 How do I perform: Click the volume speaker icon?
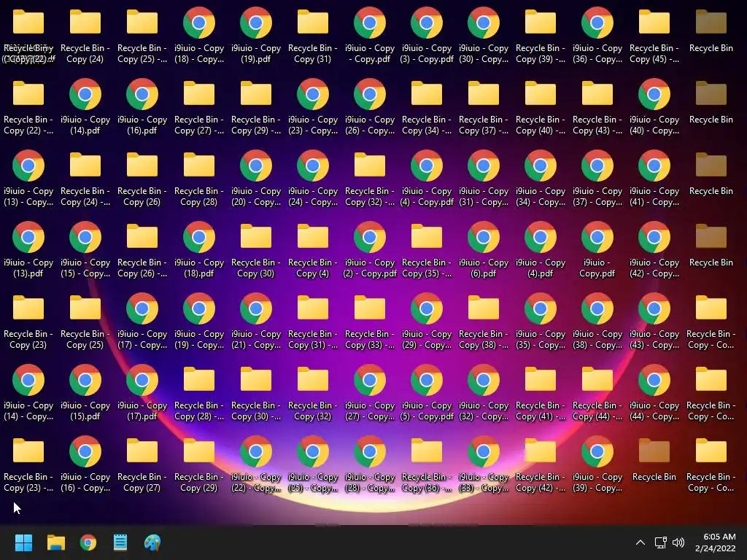(678, 542)
